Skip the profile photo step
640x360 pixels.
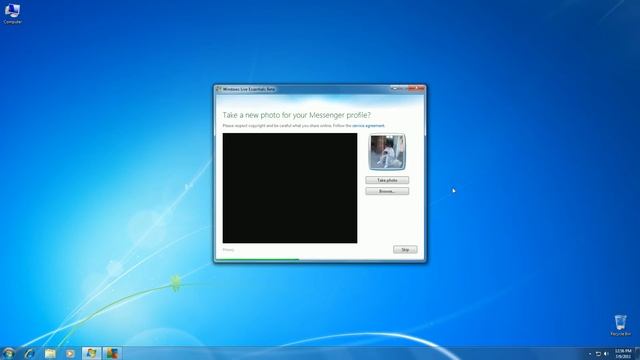405,249
